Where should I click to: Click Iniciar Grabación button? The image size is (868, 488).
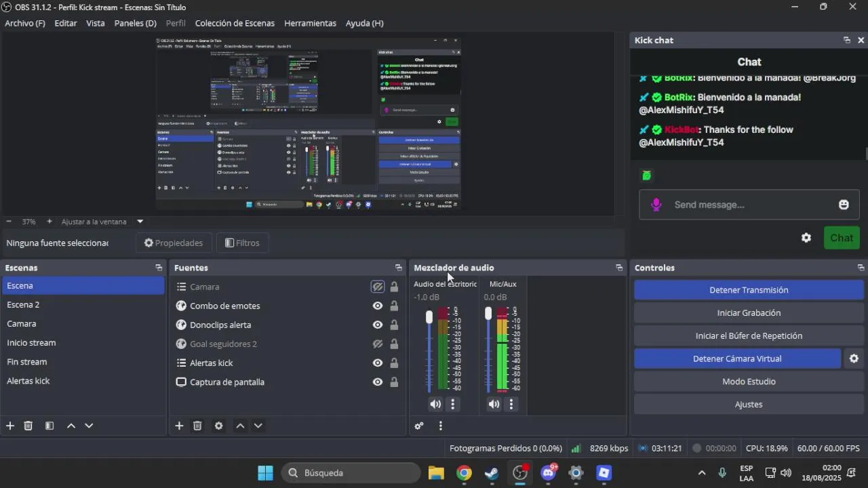point(749,313)
